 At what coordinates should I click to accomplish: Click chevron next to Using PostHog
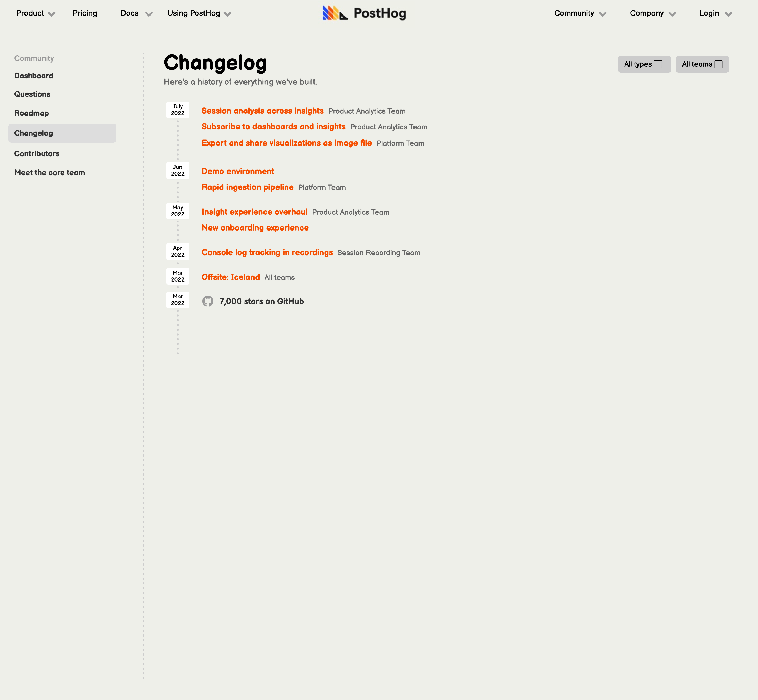tap(227, 14)
